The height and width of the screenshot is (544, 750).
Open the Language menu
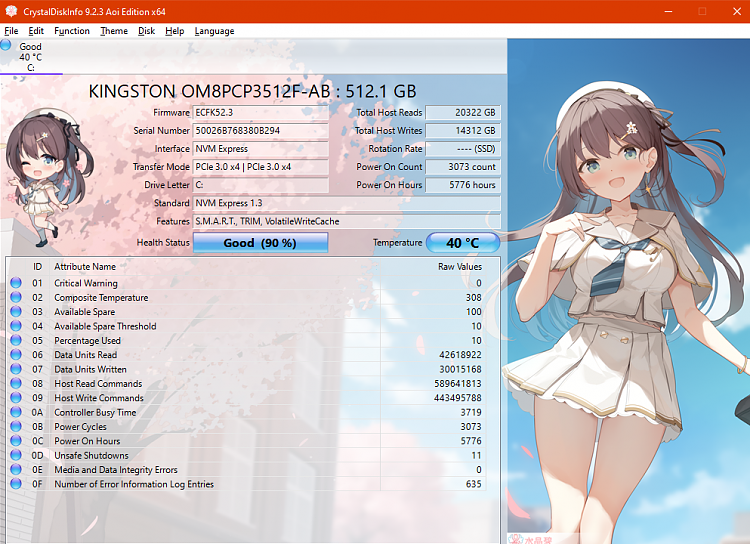click(x=214, y=31)
